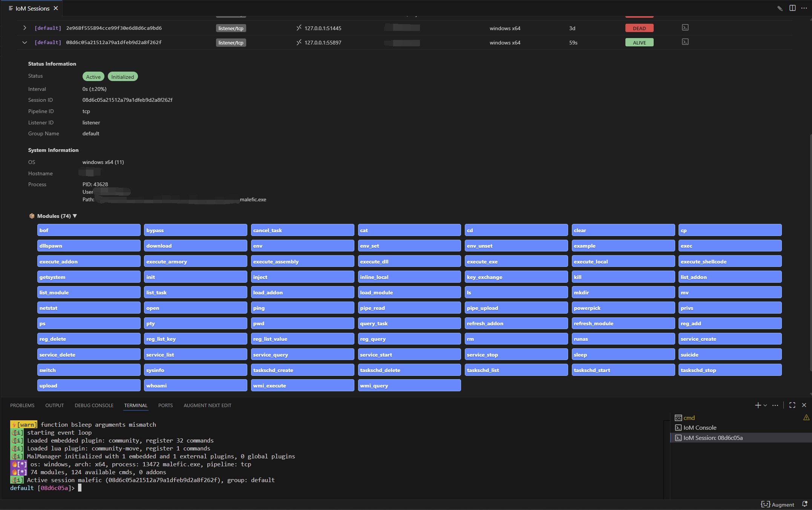The height and width of the screenshot is (510, 812).
Task: Click the reg_query module
Action: tap(409, 339)
